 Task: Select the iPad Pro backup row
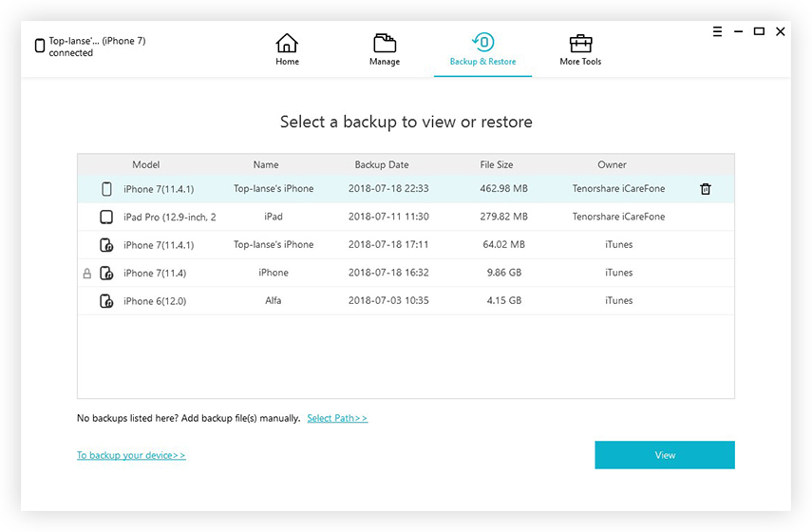click(406, 217)
